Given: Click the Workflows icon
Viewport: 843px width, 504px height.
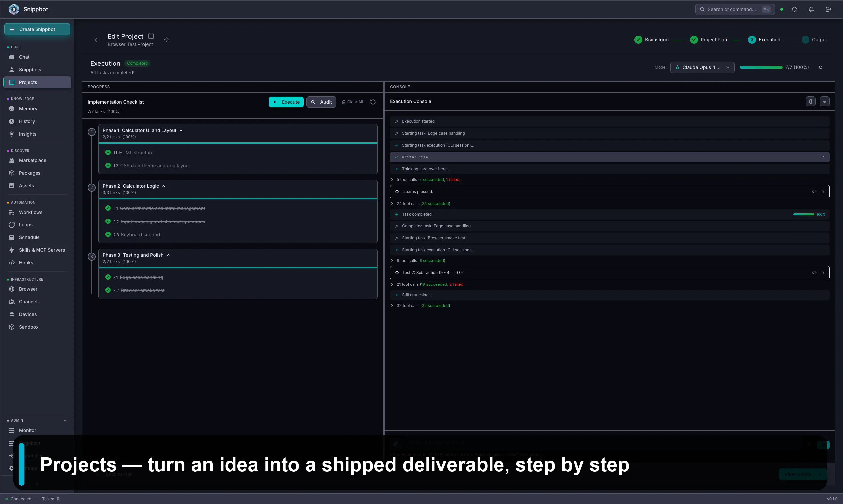Looking at the screenshot, I should [x=12, y=212].
